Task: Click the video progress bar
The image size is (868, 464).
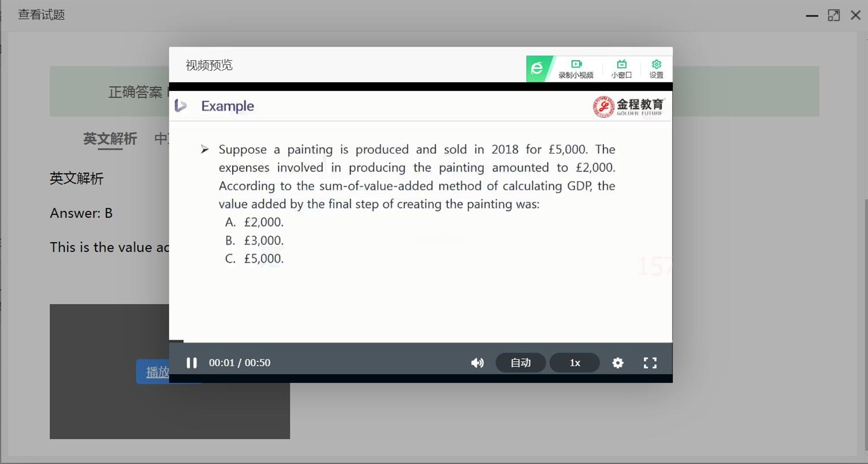Action: 421,341
